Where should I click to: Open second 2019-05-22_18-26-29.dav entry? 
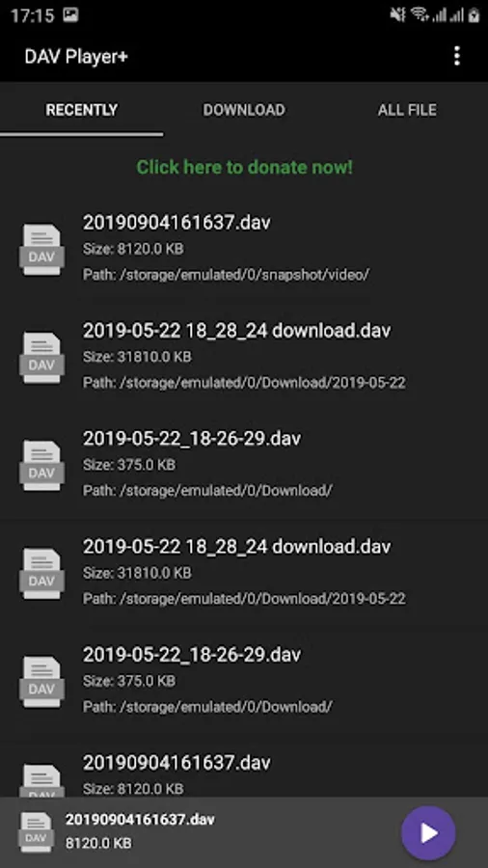click(244, 681)
